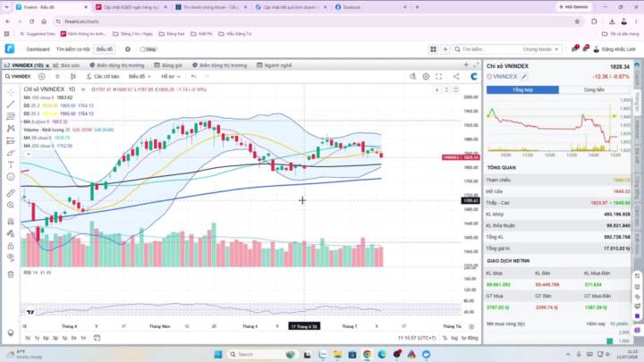Switch to the Bảng giá tab

[168, 65]
